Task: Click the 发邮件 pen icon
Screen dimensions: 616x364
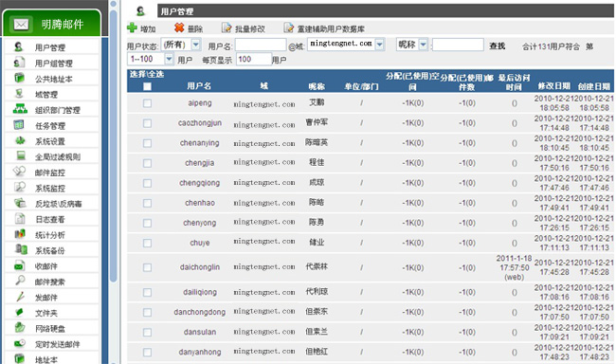Action: click(20, 297)
